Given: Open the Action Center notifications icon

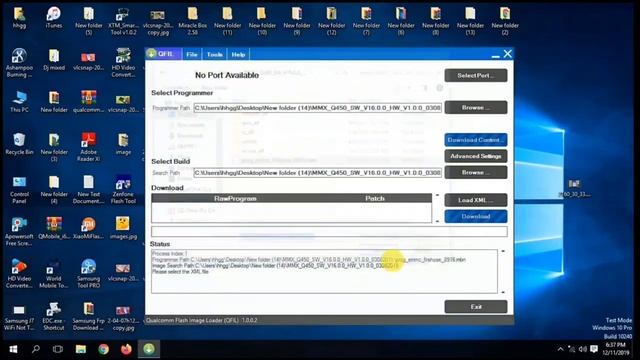Looking at the screenshot, I should pyautogui.click(x=594, y=349).
